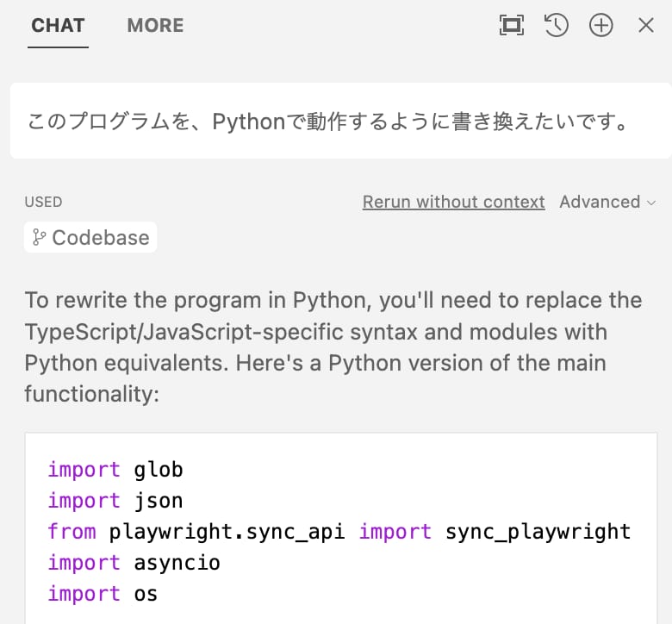Open previous chats history icon
The image size is (672, 624).
(557, 26)
